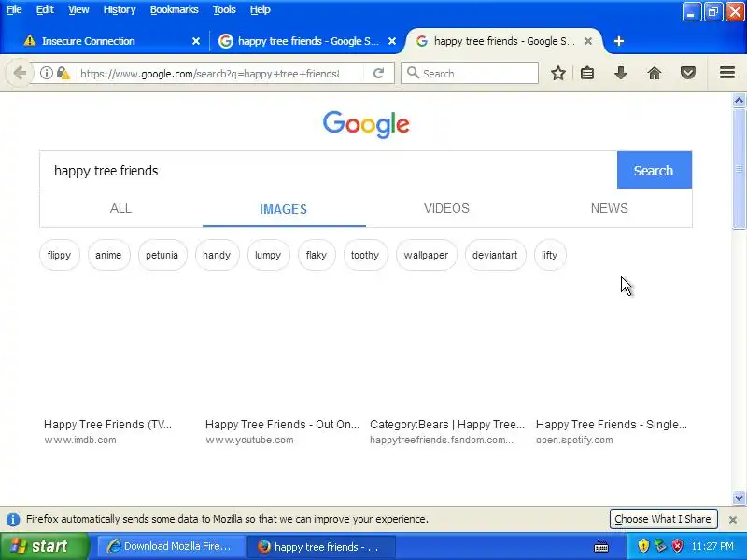This screenshot has width=747, height=560.
Task: Click the red shield alert tray icon
Action: [x=677, y=546]
